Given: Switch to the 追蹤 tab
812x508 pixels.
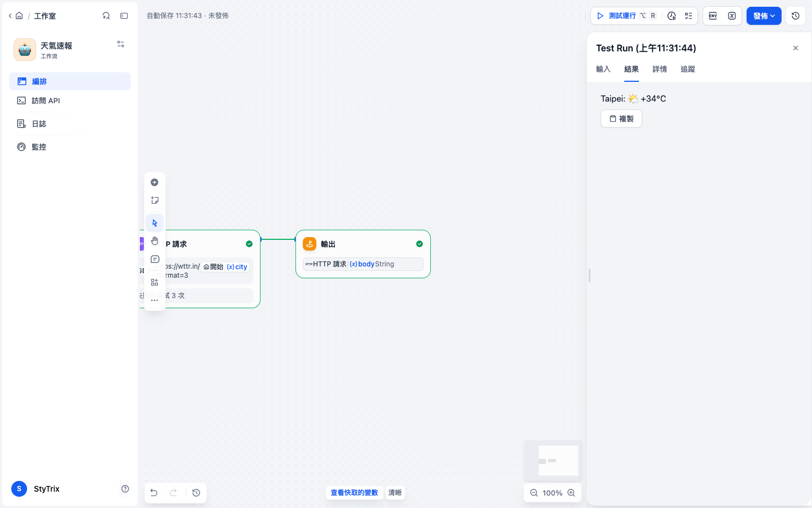Looking at the screenshot, I should point(688,69).
